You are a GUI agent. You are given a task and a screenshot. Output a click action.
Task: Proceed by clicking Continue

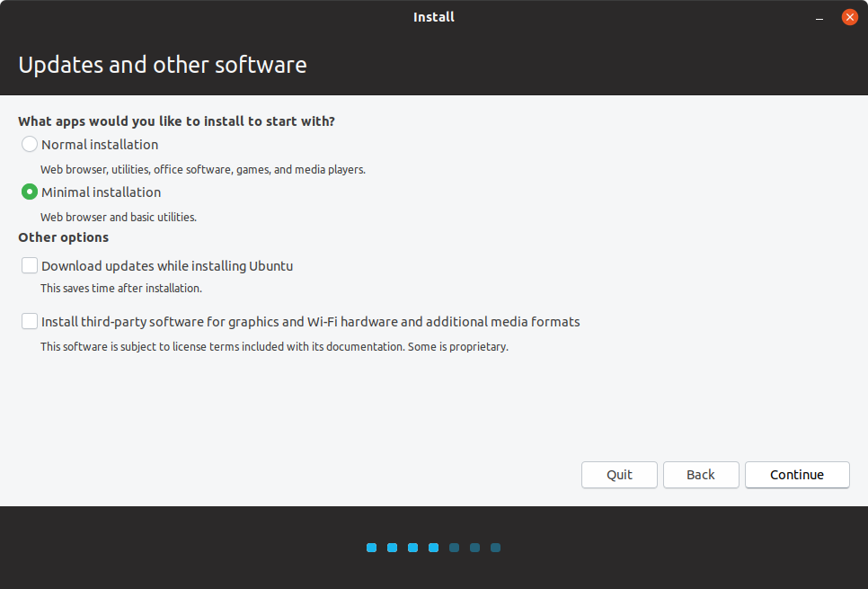(797, 475)
